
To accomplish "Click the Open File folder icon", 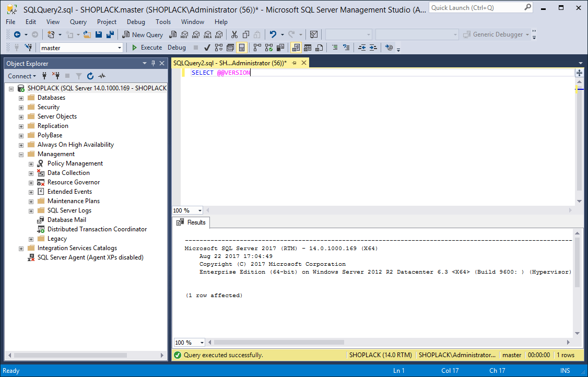I will pos(87,34).
